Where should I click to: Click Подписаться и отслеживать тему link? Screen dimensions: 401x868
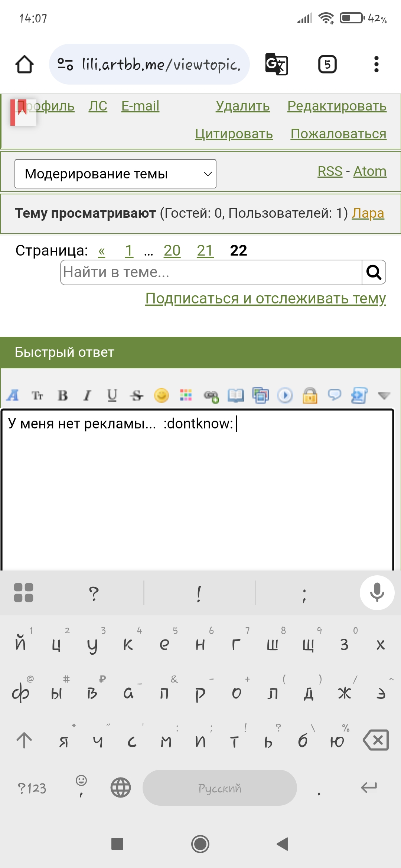click(x=266, y=299)
